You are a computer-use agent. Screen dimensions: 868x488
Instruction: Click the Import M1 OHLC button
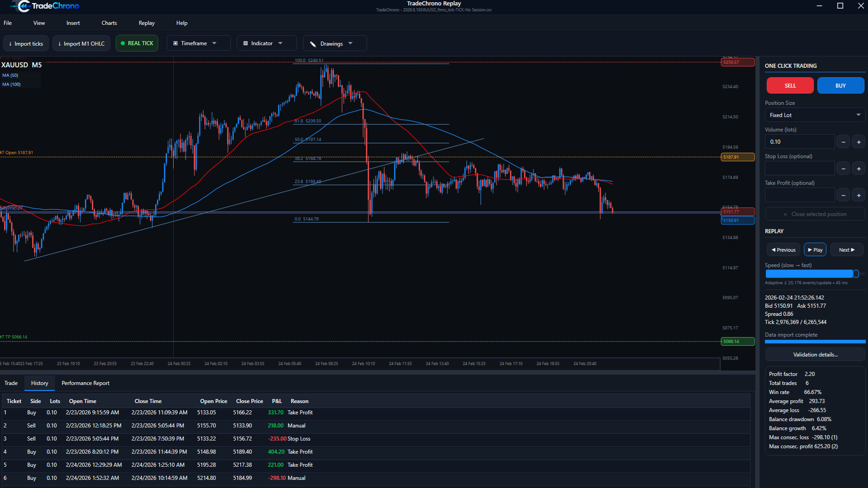(81, 43)
